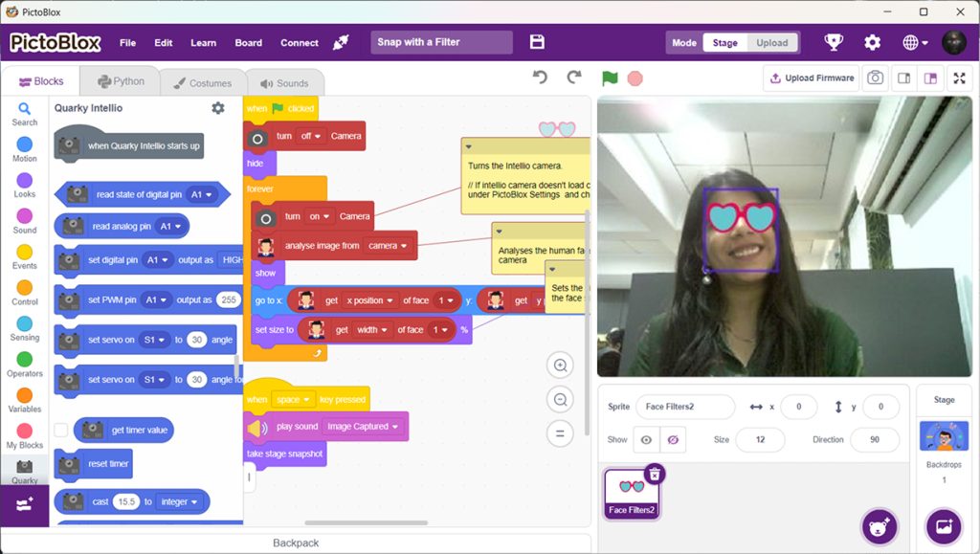This screenshot has width=980, height=554.
Task: Undo the last action
Action: click(539, 78)
